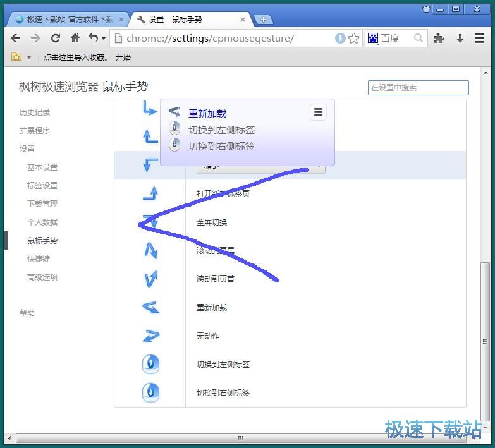Open the downloads arrow icon
This screenshot has height=448, width=495.
460,39
